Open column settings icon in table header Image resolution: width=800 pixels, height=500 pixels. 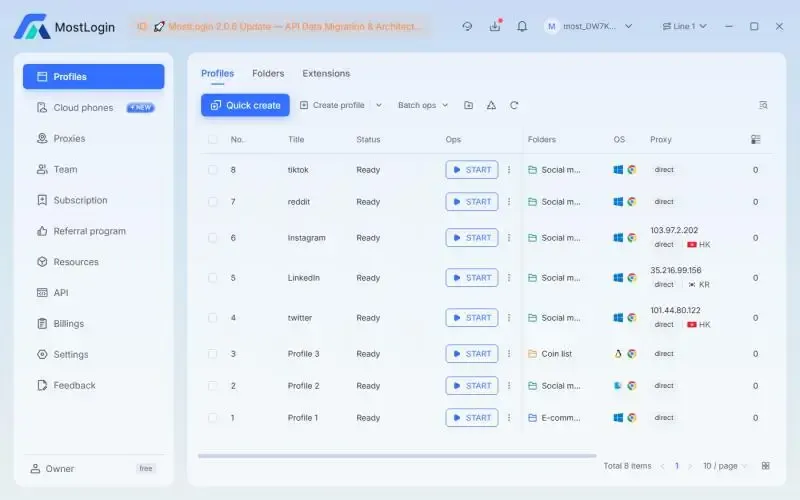[x=756, y=140]
